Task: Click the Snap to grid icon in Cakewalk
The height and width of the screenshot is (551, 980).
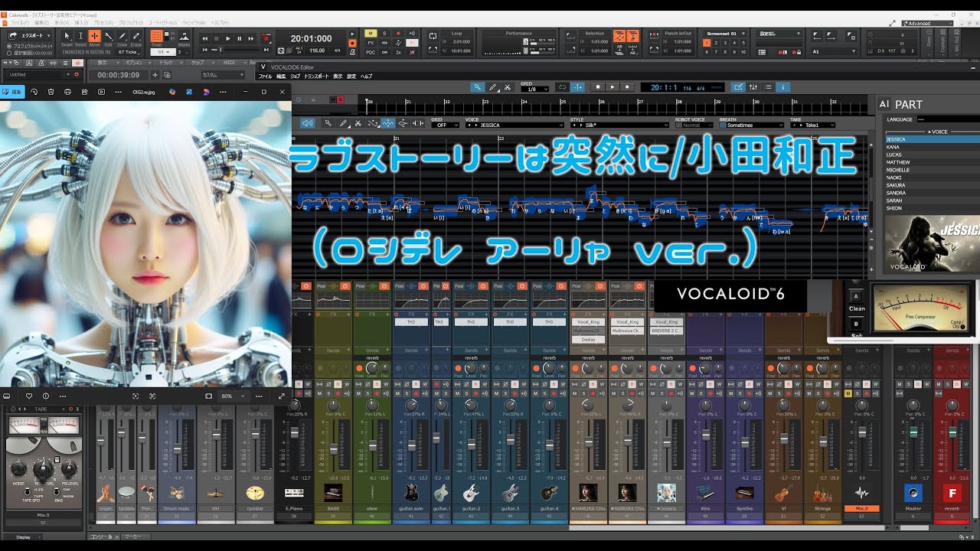Action: pos(156,35)
